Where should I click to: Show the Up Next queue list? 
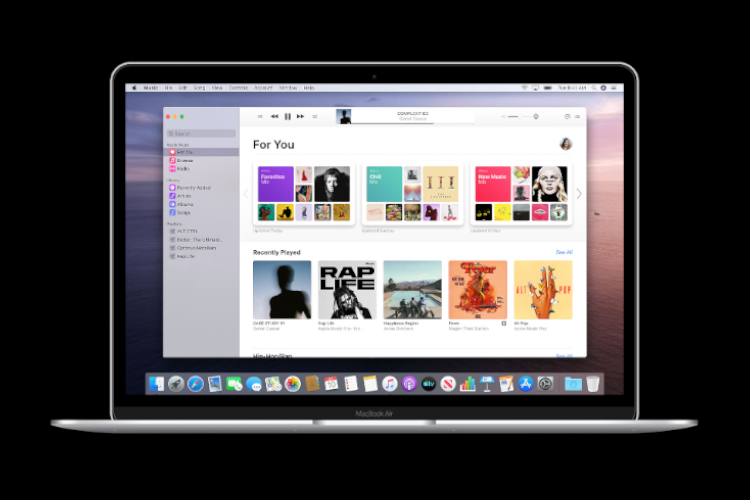(x=578, y=116)
